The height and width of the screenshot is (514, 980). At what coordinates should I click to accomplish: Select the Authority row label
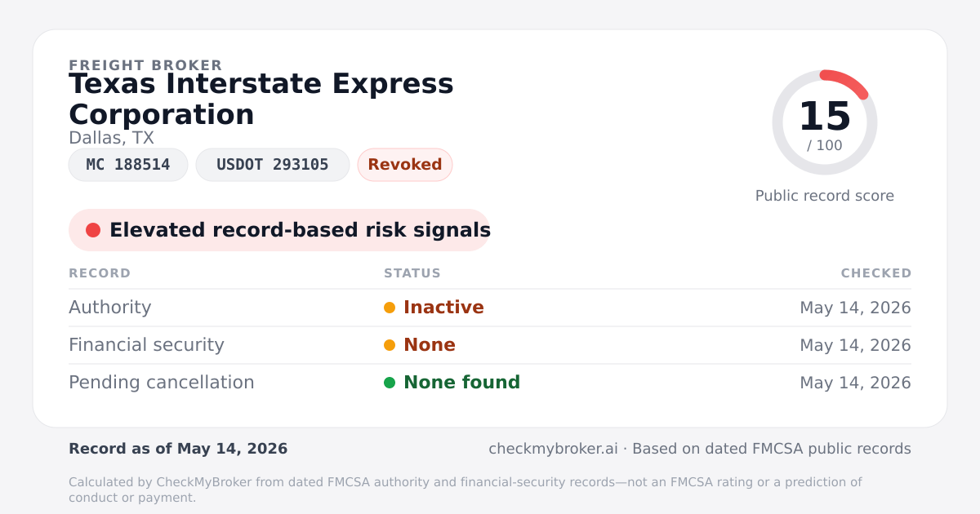click(110, 308)
